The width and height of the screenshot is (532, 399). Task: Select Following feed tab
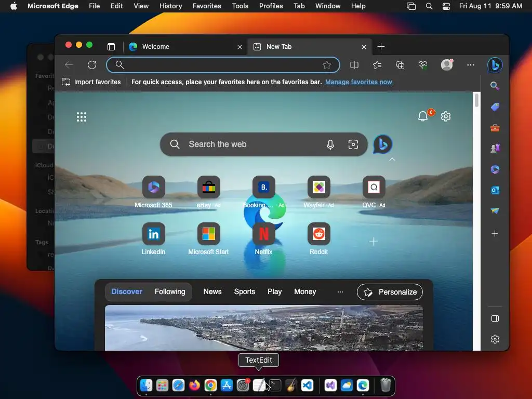pos(170,292)
